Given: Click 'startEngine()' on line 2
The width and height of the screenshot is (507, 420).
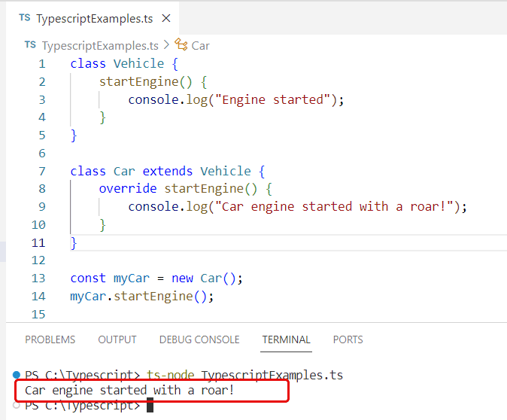Looking at the screenshot, I should (145, 82).
